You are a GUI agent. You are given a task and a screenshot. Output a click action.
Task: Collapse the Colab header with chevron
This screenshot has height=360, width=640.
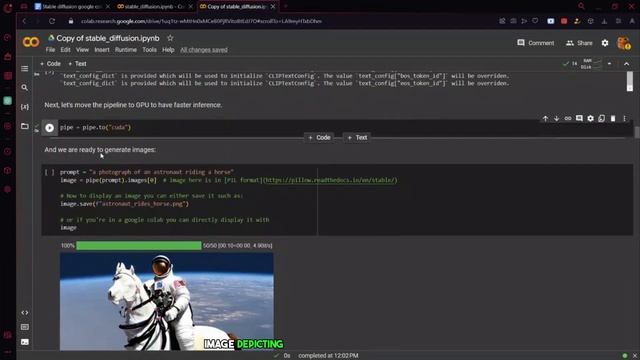627,64
